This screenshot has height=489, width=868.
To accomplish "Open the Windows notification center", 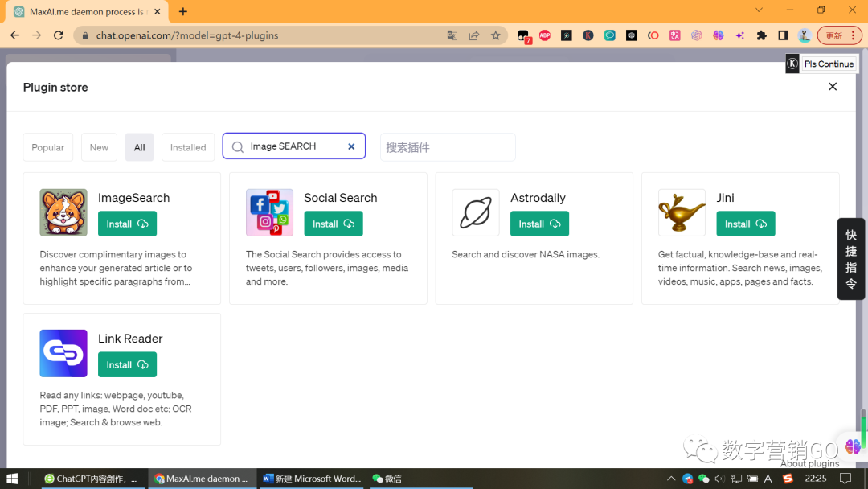I will 845,479.
